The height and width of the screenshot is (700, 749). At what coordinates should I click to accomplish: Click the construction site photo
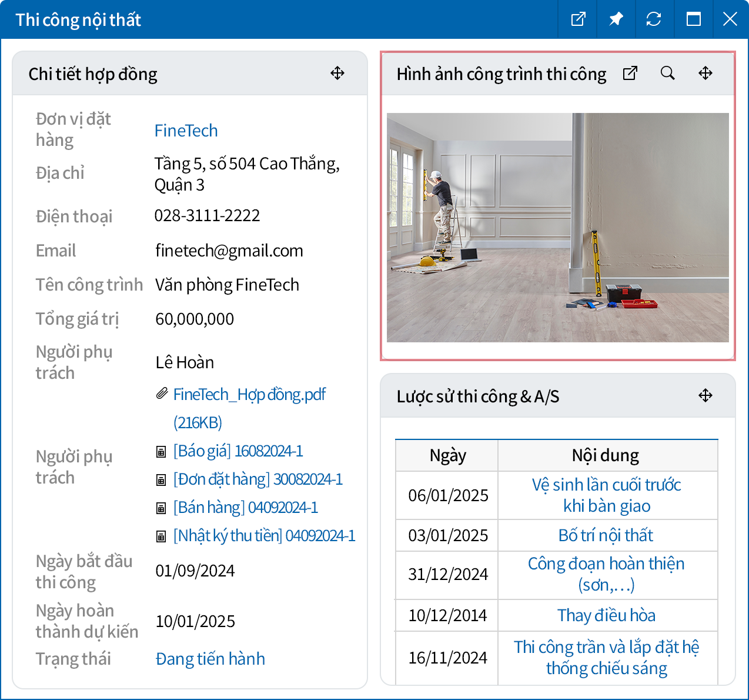click(557, 228)
